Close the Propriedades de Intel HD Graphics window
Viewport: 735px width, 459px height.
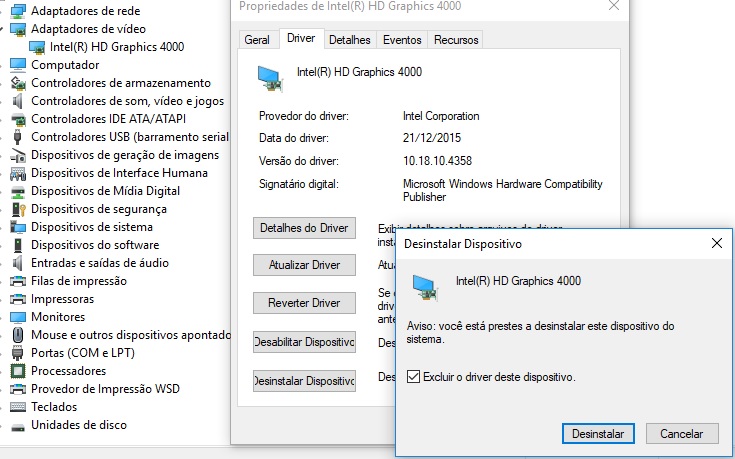click(x=614, y=6)
